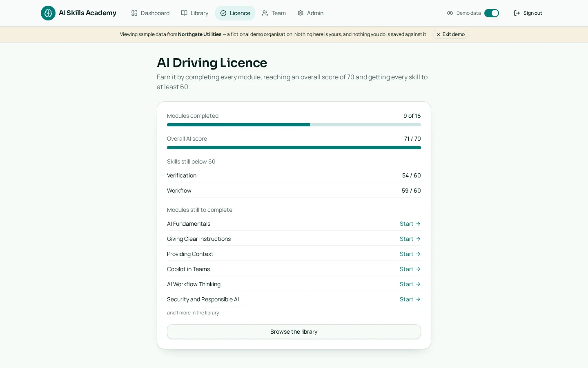Click the Team people icon
This screenshot has height=368, width=588.
[x=265, y=13]
